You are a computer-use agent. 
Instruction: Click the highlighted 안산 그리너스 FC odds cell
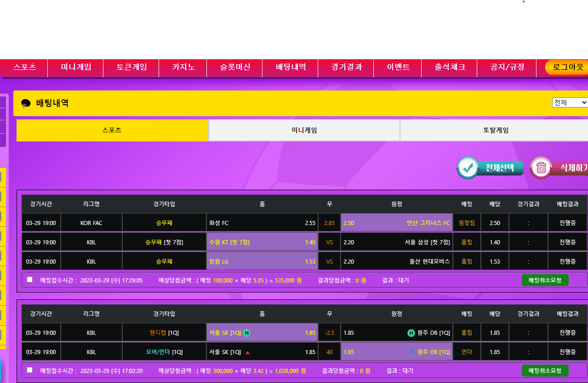point(396,223)
